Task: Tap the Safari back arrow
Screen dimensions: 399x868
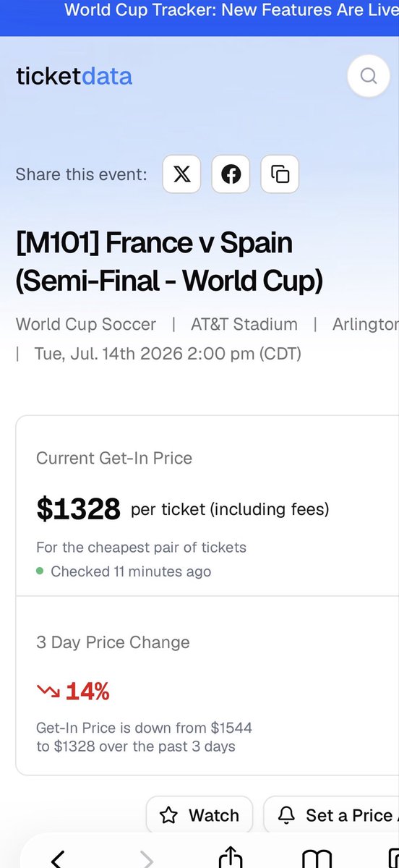Action: [58, 859]
